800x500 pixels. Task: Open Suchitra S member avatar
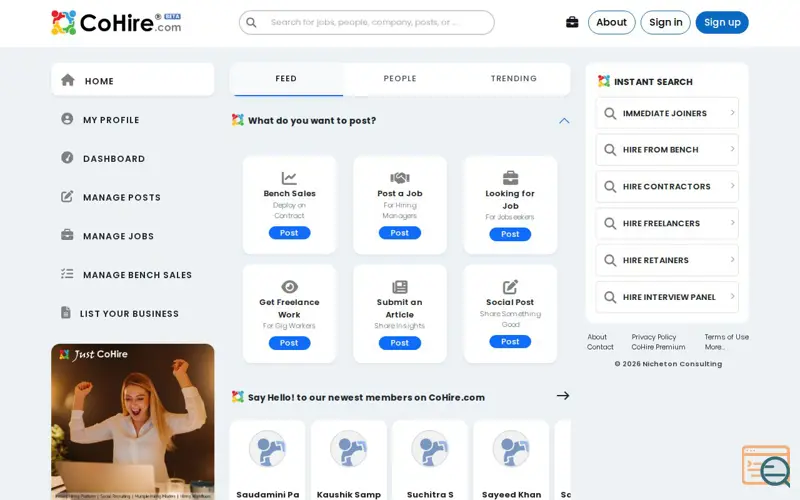pyautogui.click(x=430, y=449)
